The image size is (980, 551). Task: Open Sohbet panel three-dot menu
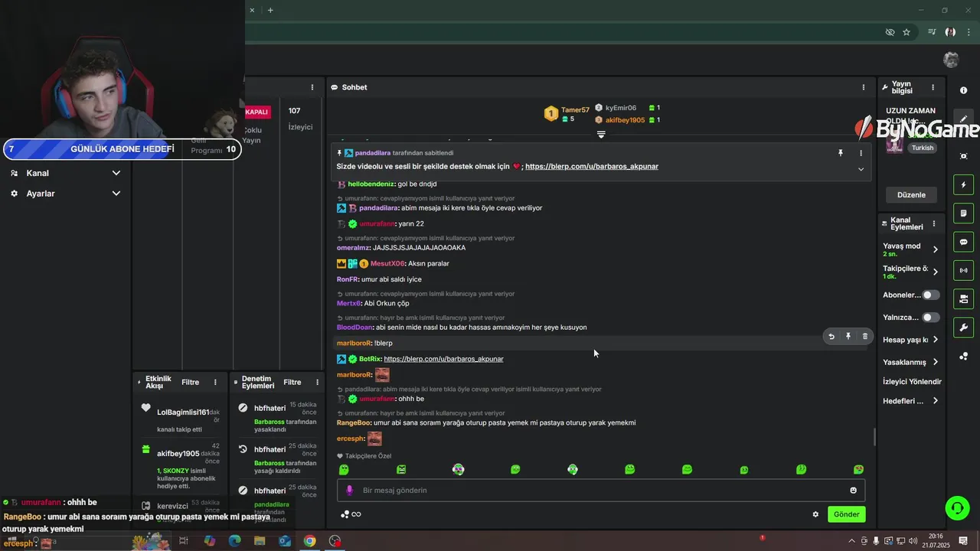(863, 87)
